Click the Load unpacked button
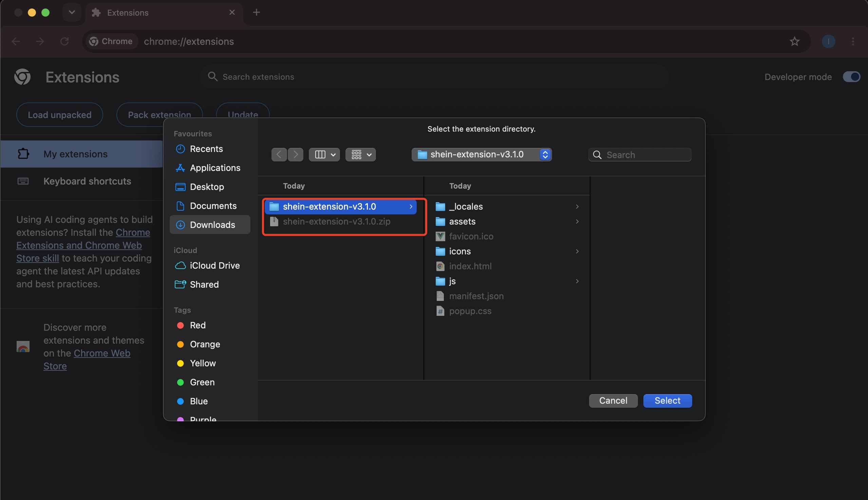Image resolution: width=868 pixels, height=500 pixels. tap(59, 115)
